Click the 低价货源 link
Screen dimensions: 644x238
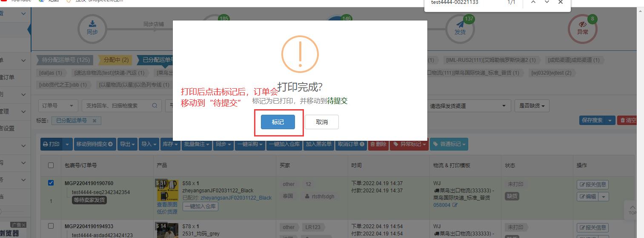[x=167, y=212]
